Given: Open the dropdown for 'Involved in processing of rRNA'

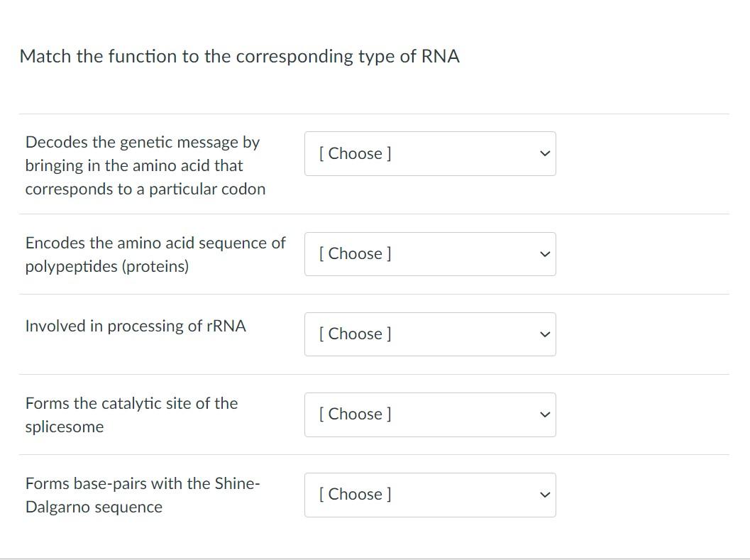Looking at the screenshot, I should click(429, 334).
